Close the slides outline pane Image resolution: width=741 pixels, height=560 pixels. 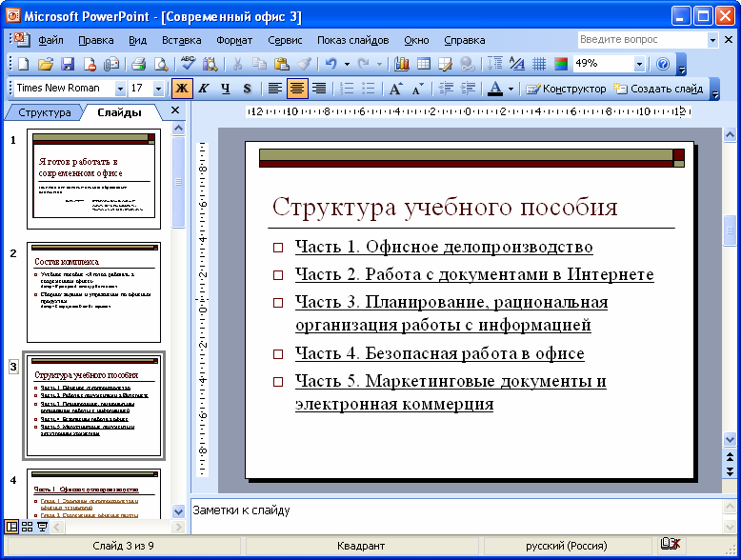(175, 110)
